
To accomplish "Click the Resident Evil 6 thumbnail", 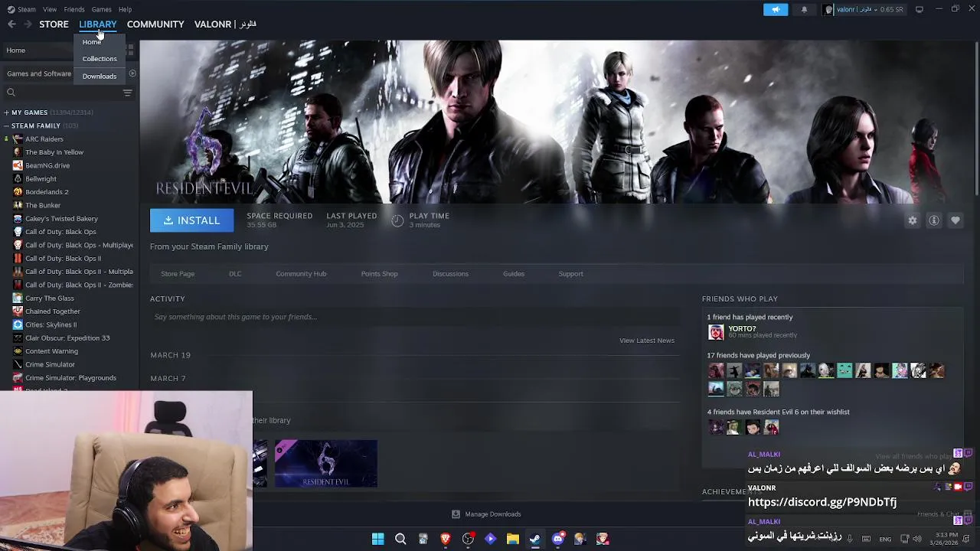I will coord(326,464).
